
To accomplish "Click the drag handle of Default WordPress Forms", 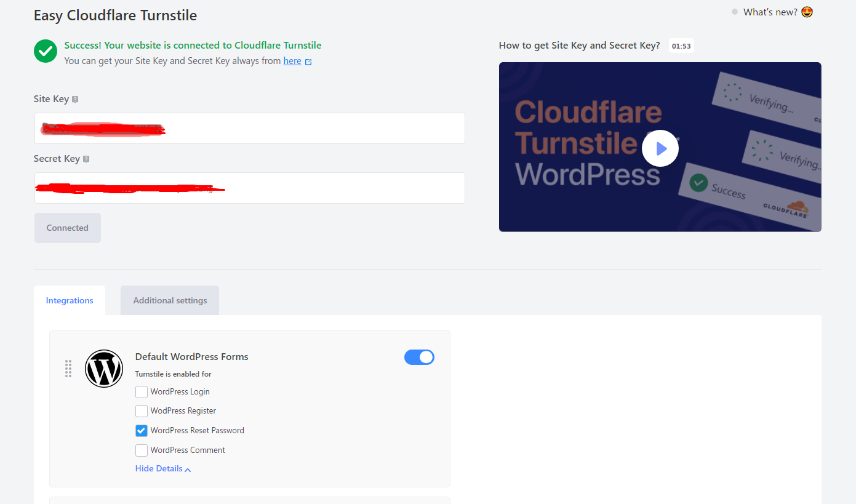I will (x=68, y=369).
